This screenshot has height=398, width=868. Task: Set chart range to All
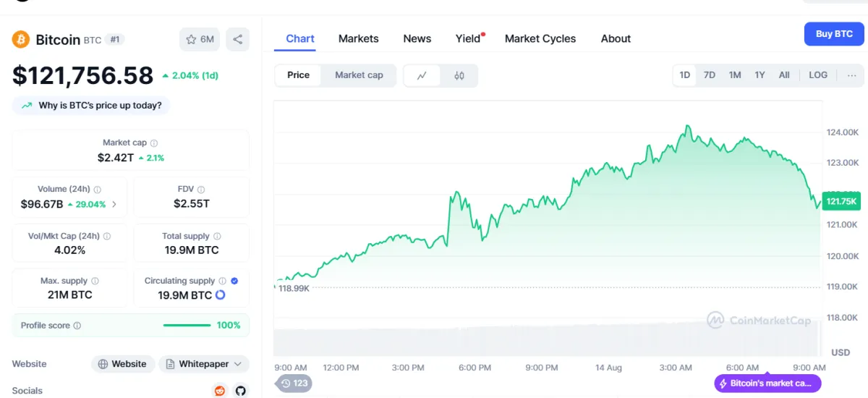784,75
